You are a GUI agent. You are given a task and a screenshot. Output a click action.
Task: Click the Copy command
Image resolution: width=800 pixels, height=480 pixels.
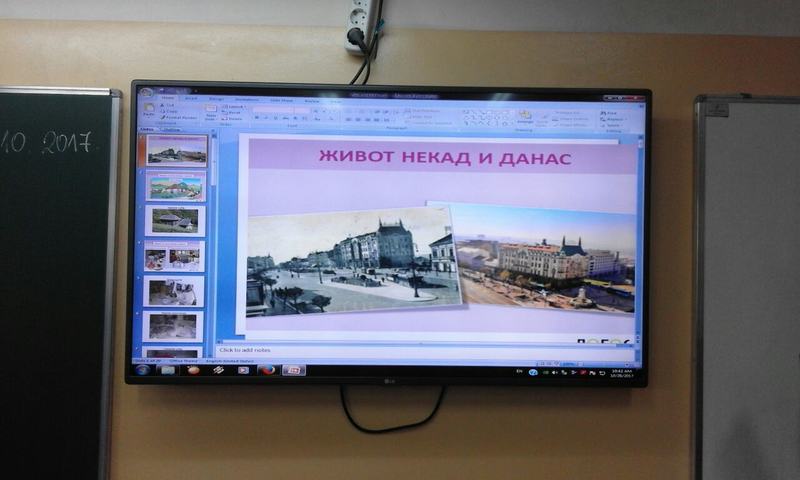(169, 111)
